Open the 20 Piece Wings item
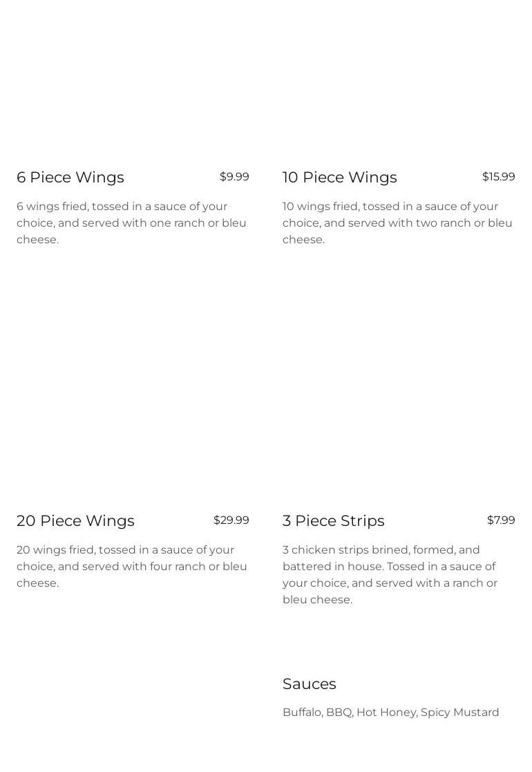The height and width of the screenshot is (772, 532). 75,521
